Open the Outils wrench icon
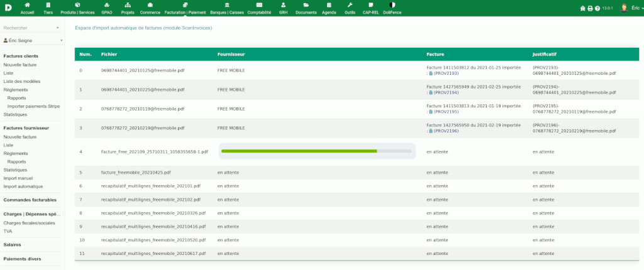644x270 pixels. [350, 5]
